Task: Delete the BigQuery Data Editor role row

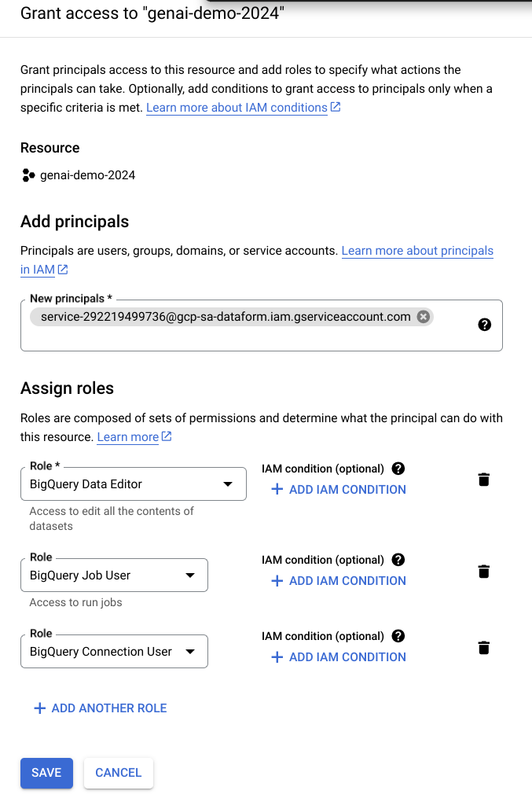Action: tap(484, 480)
